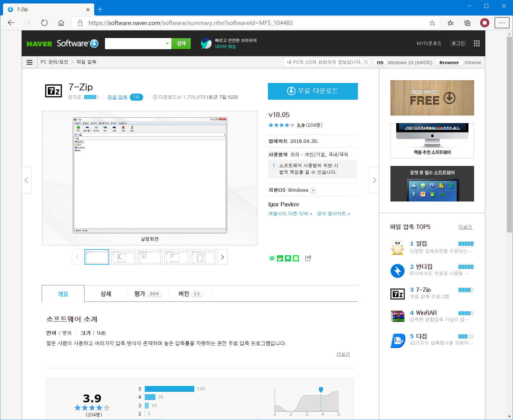Click the 파일 압축 breadcrumb

click(86, 62)
